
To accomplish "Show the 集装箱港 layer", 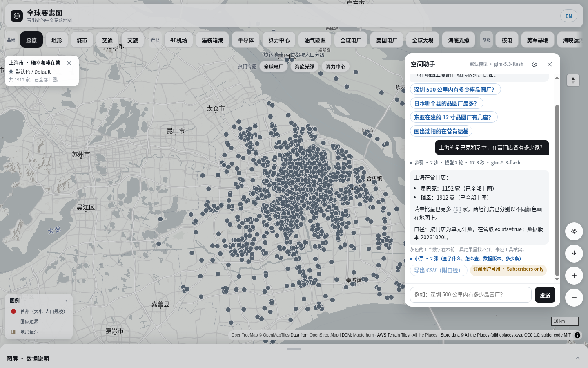I will click(212, 40).
